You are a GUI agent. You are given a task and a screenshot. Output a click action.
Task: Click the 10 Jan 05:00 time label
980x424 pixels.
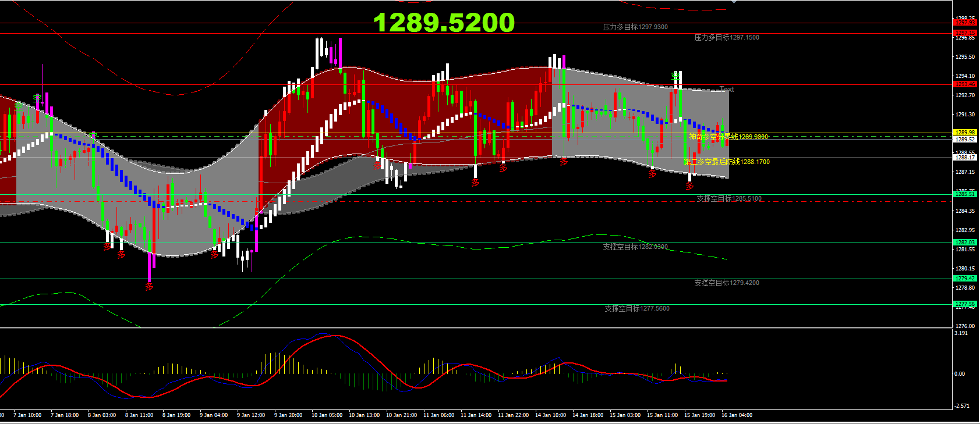(x=327, y=415)
